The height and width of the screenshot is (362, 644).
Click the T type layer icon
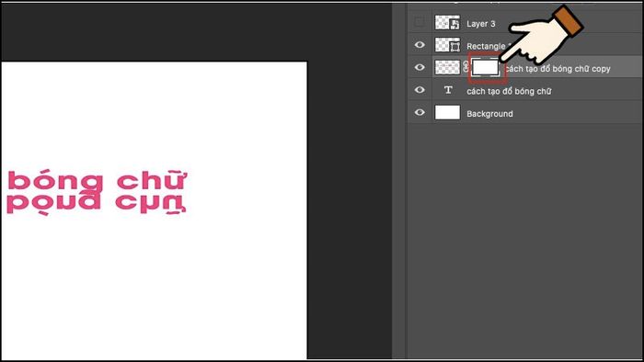pos(448,90)
